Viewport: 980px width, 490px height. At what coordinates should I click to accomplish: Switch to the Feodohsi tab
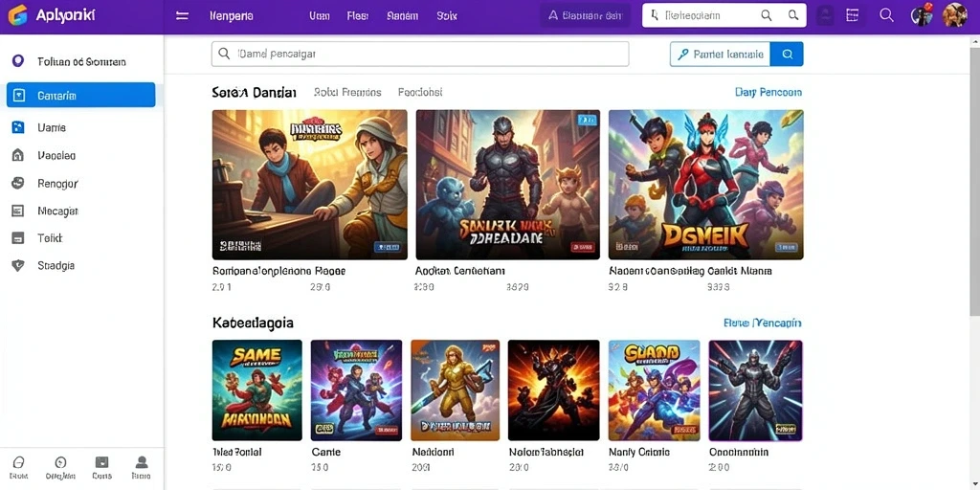coord(420,93)
